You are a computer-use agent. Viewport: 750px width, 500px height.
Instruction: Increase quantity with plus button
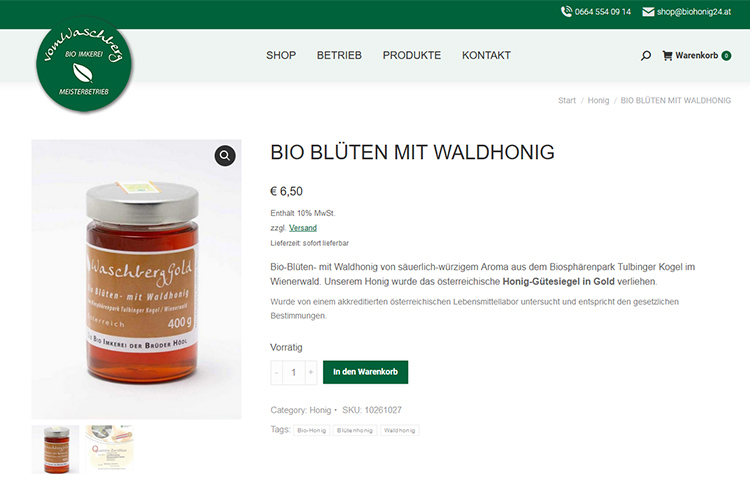311,372
